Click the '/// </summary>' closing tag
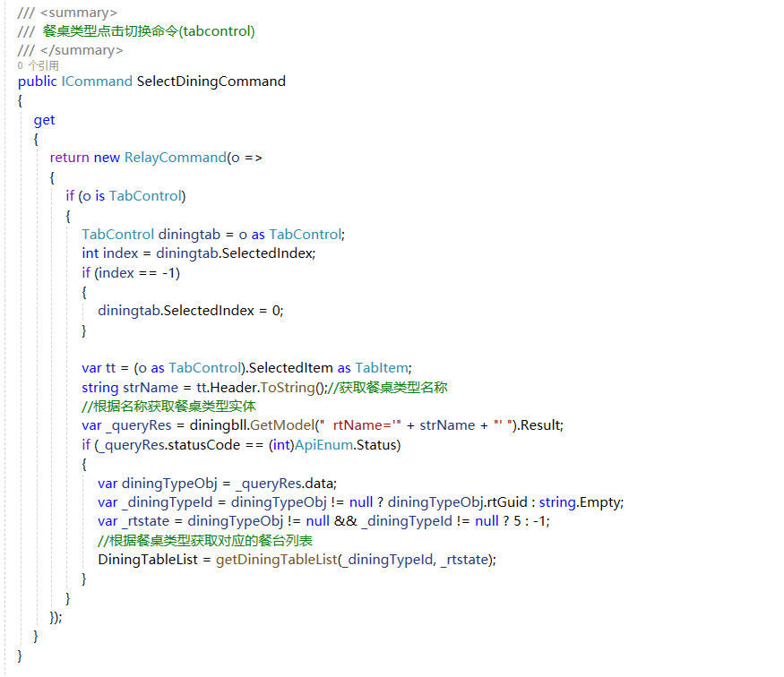The height and width of the screenshot is (677, 784). pyautogui.click(x=70, y=50)
